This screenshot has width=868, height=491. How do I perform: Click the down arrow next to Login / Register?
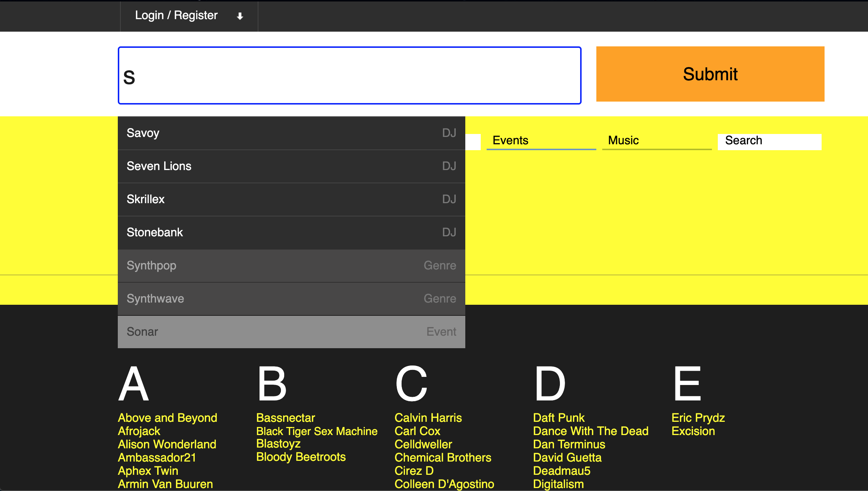point(240,16)
